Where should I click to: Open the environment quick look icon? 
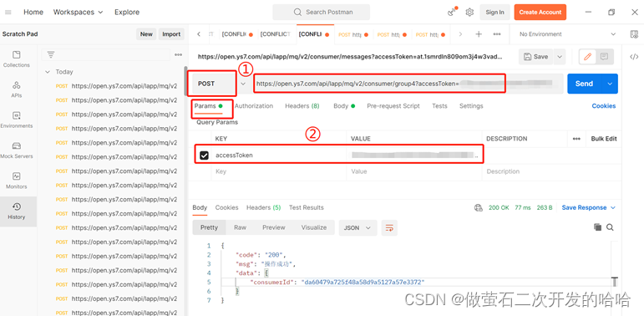tap(634, 34)
